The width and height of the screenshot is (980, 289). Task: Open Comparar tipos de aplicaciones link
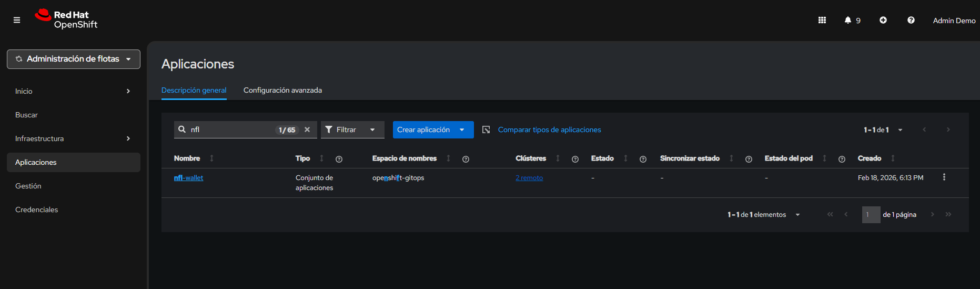click(549, 129)
